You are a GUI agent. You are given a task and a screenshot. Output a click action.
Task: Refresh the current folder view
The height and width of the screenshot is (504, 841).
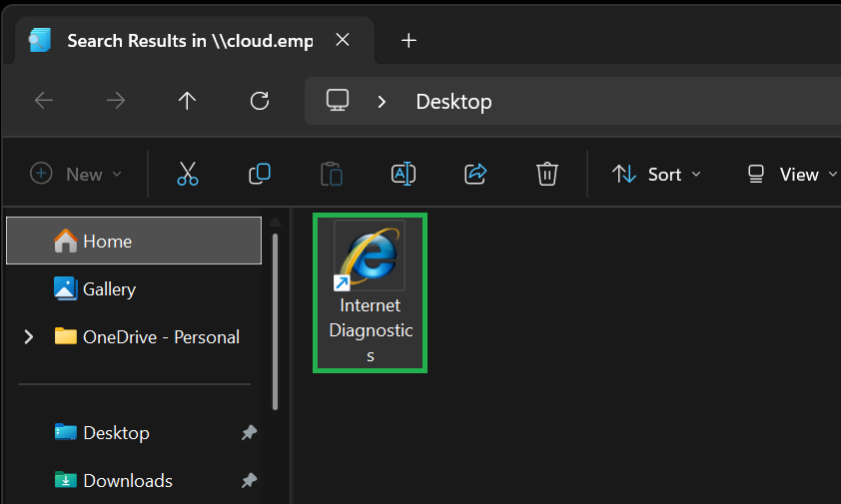coord(260,100)
